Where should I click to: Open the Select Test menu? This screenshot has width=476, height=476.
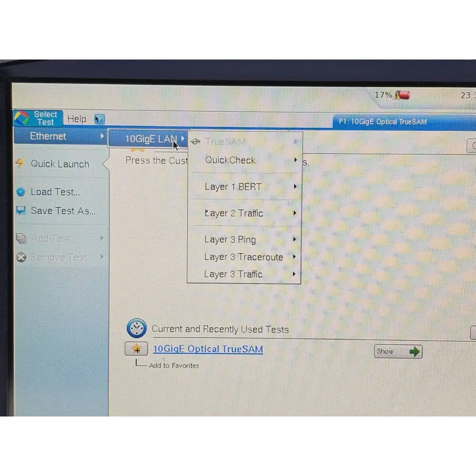point(38,118)
